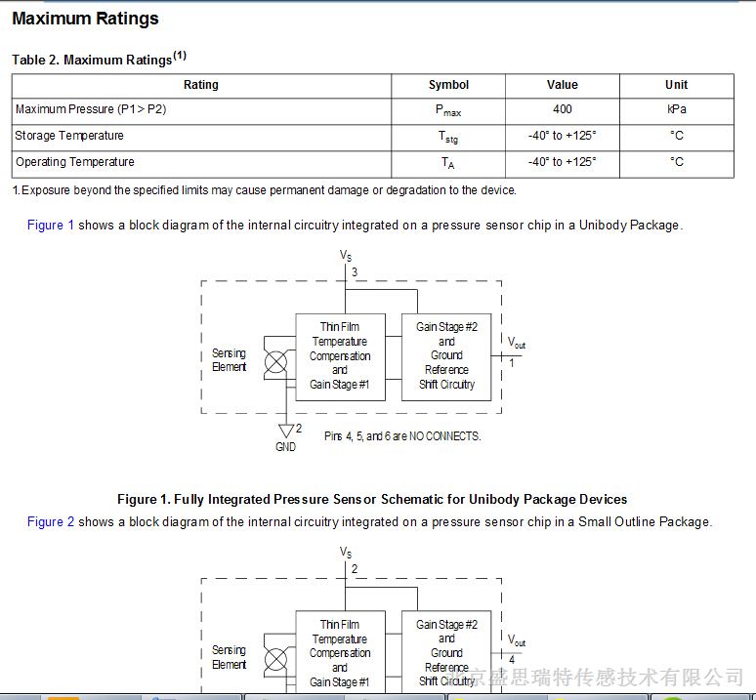Select the "Rating" column header
This screenshot has width=756, height=700.
click(x=201, y=85)
